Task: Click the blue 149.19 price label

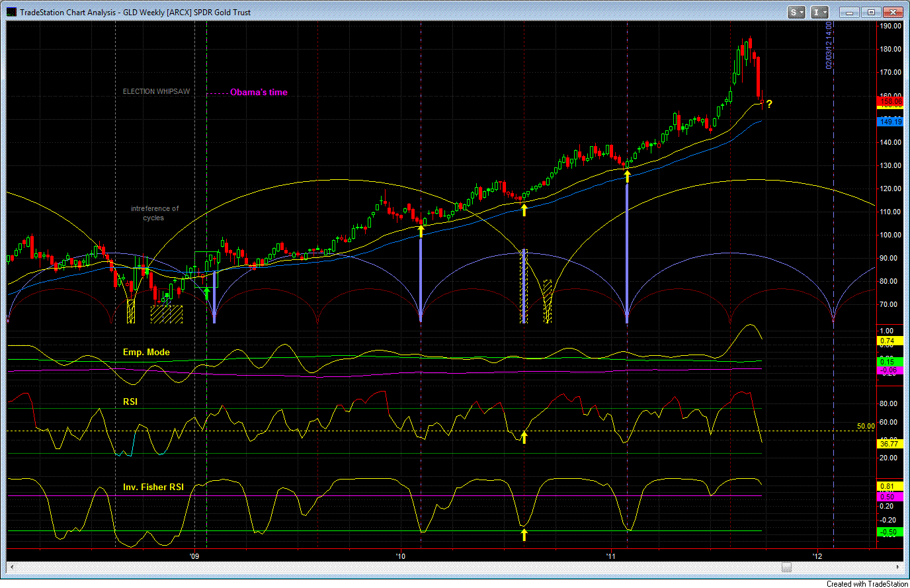Action: (x=890, y=121)
